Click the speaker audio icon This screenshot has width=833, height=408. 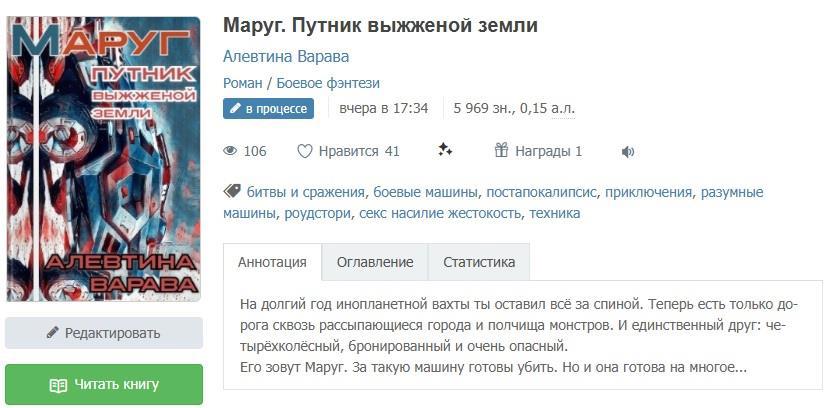(x=628, y=152)
